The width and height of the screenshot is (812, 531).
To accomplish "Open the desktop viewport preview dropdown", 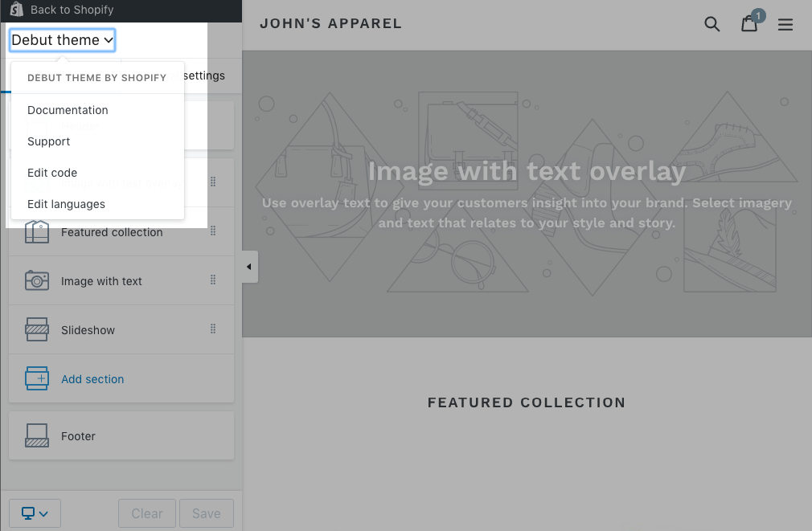I will click(x=35, y=513).
